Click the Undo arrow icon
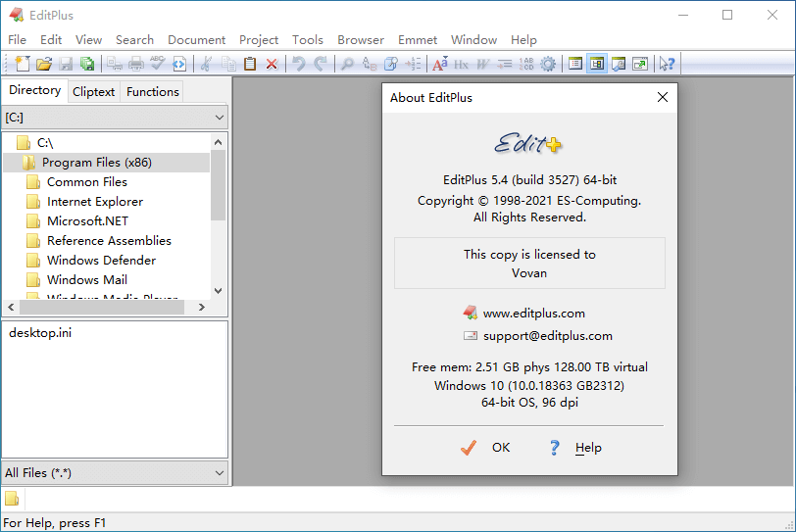 click(298, 64)
